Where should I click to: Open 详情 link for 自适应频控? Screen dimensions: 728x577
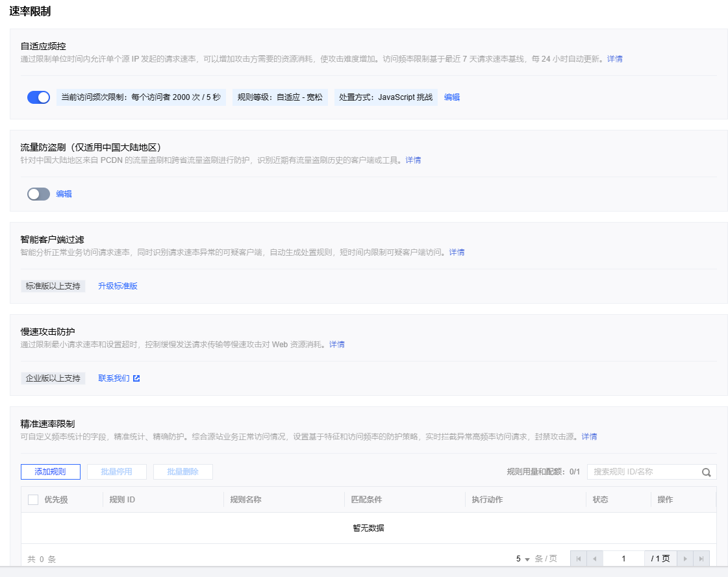[615, 59]
